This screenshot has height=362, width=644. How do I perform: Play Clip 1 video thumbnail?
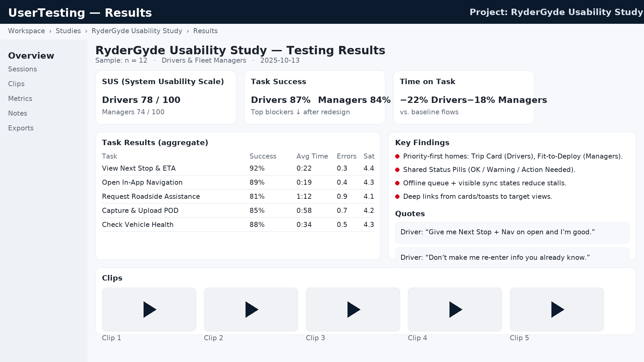149,309
